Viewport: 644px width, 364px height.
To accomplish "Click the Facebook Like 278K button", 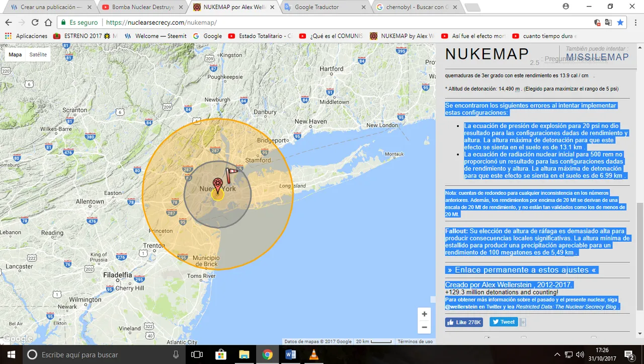I will coord(464,322).
